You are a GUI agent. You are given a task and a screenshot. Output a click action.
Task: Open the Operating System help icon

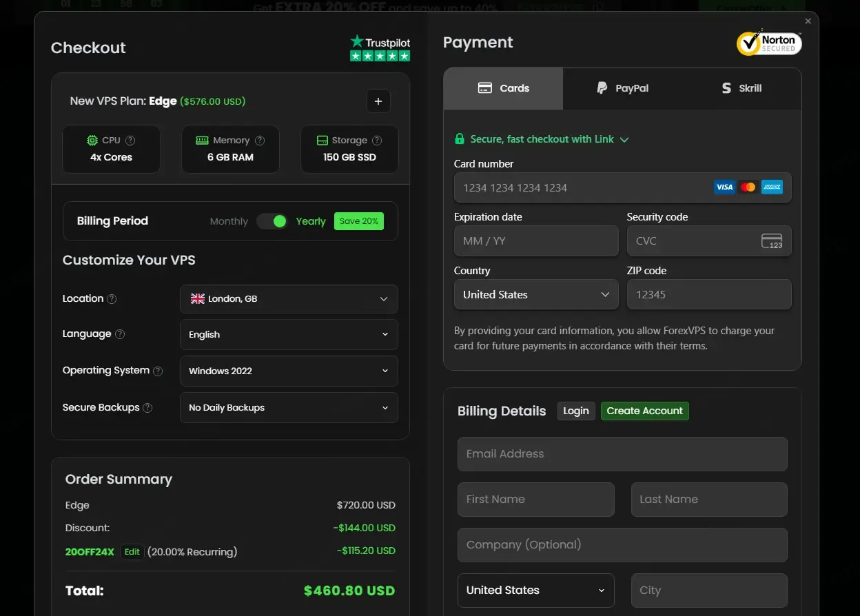click(x=158, y=371)
